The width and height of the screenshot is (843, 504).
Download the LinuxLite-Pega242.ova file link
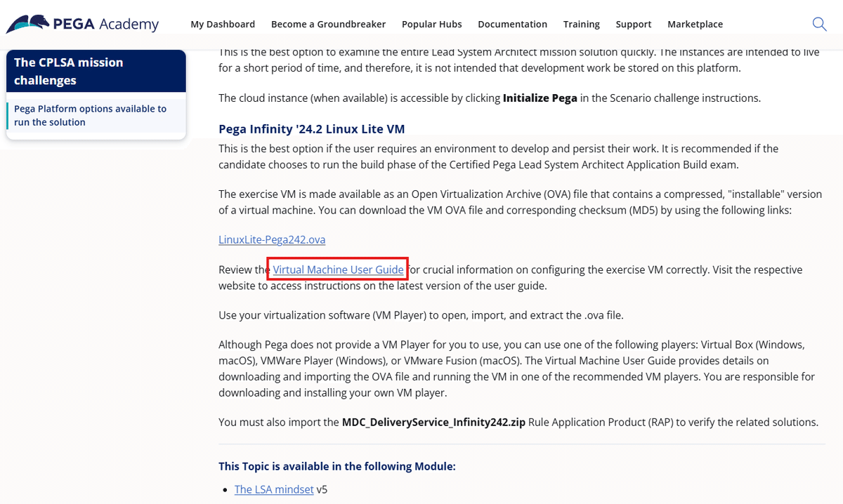[272, 239]
